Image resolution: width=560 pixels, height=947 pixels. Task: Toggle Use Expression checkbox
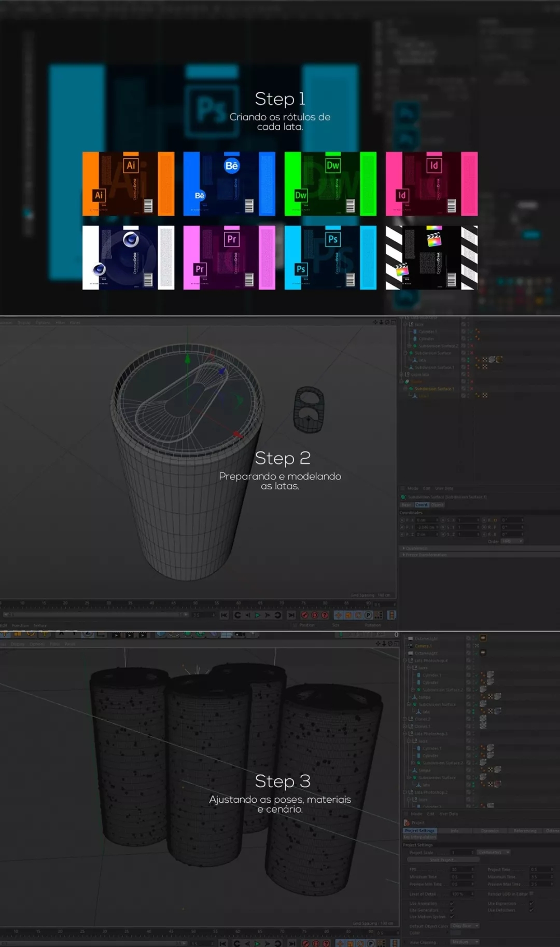point(531,903)
